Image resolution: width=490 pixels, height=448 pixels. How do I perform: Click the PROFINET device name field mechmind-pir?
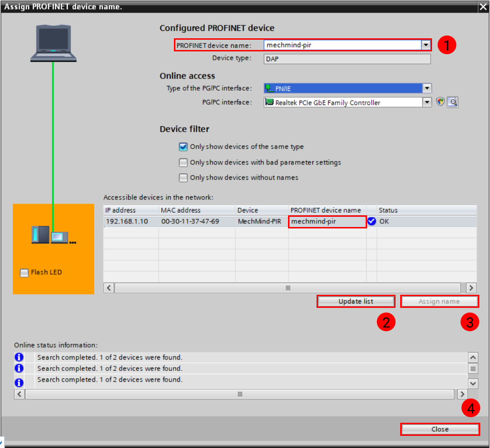tap(343, 45)
